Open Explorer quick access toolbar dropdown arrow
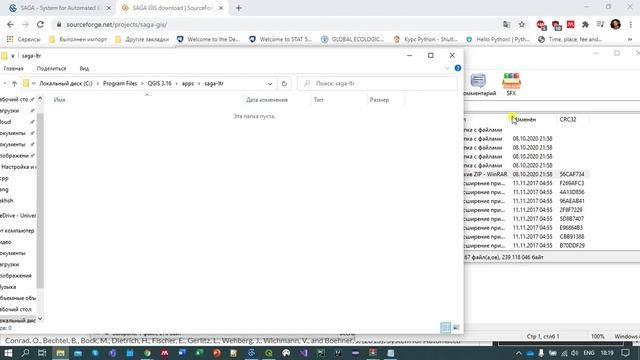This screenshot has width=640, height=360. pyautogui.click(x=13, y=56)
